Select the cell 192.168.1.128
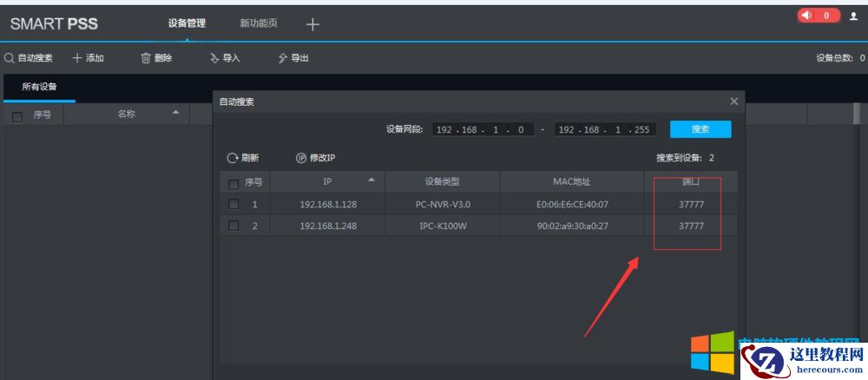The height and width of the screenshot is (380, 868). click(x=328, y=205)
